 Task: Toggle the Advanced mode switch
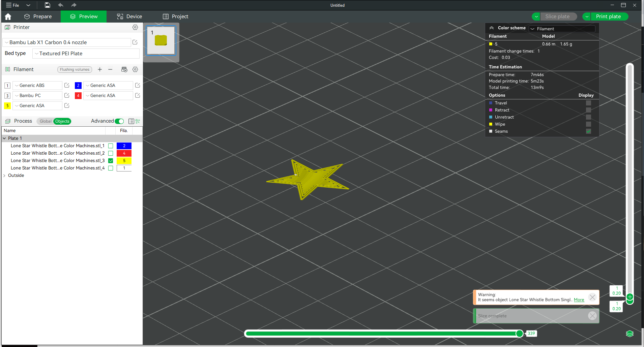pos(119,121)
